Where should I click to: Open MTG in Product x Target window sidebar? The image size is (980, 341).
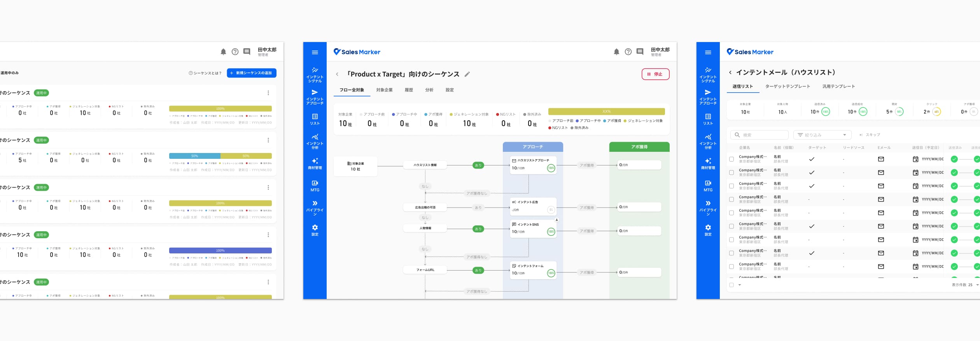315,186
